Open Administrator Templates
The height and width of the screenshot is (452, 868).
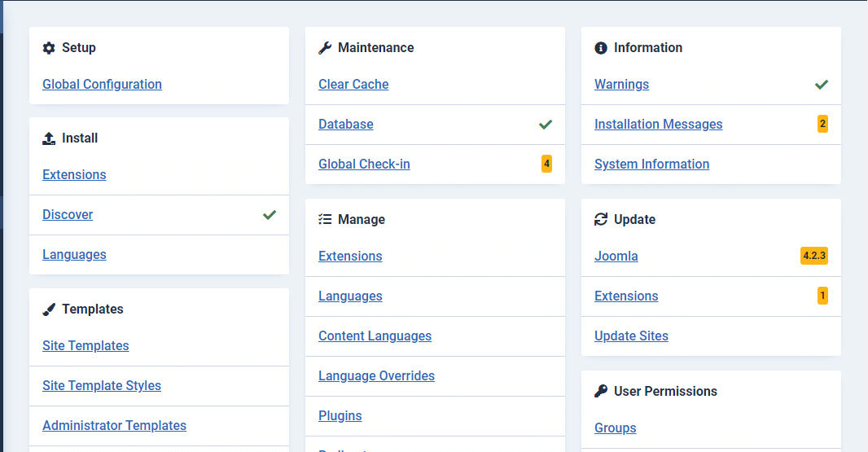tap(115, 425)
